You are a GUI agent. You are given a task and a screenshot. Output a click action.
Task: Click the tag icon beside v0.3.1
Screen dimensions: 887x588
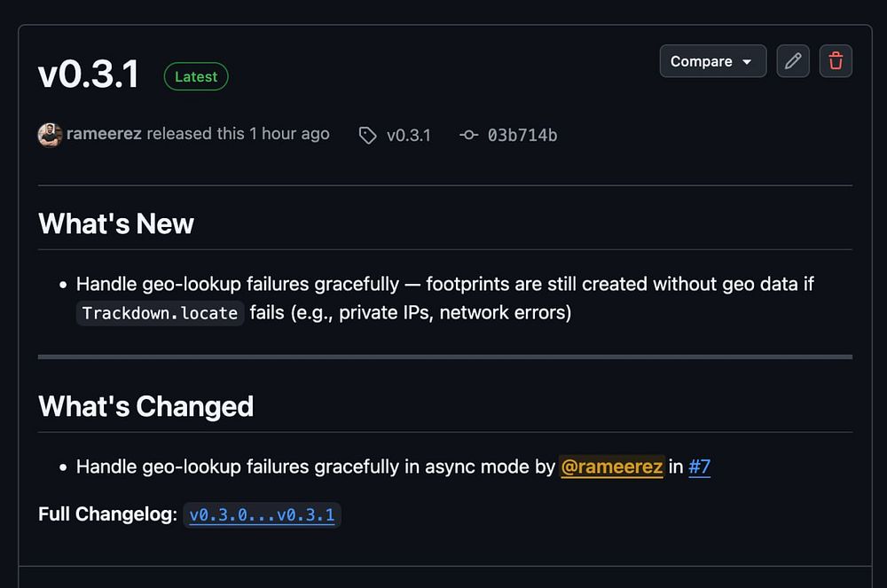pos(367,136)
